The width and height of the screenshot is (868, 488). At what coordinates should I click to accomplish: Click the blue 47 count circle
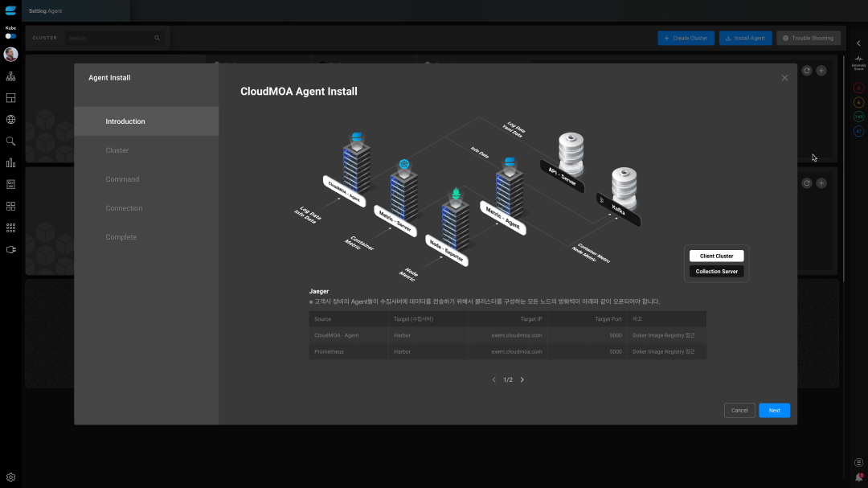[x=858, y=131]
